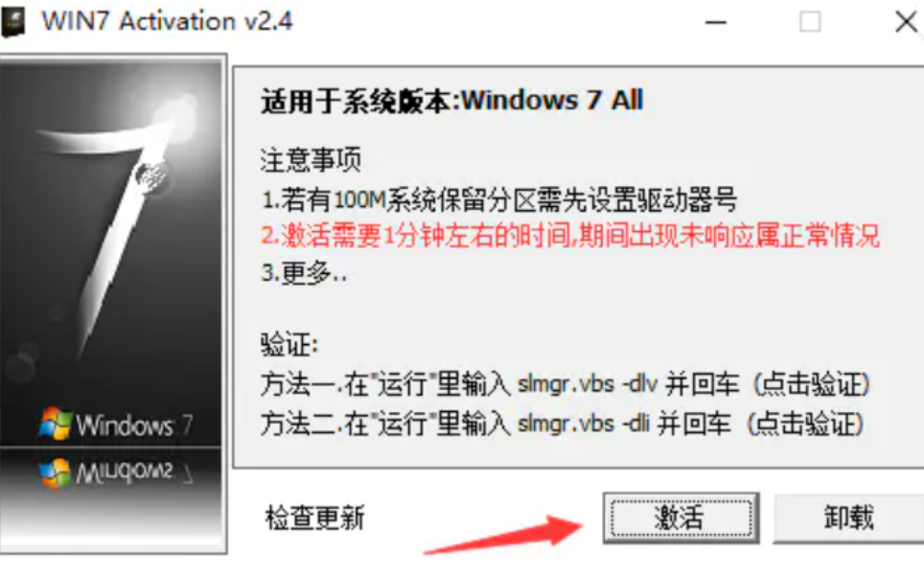Open the 3.更多.. more notes item

[x=304, y=273]
